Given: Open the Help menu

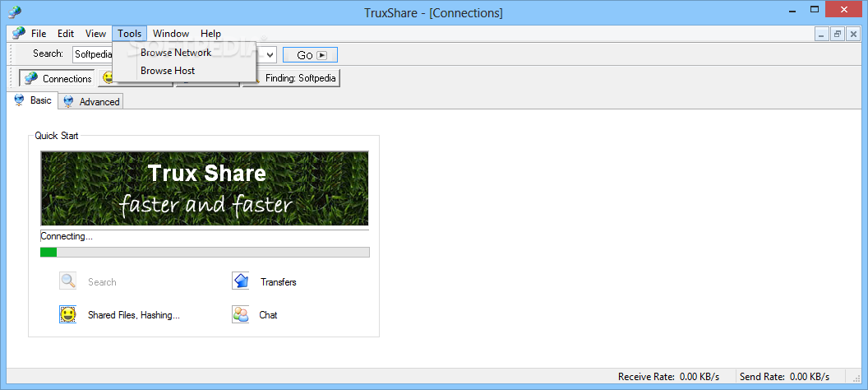Looking at the screenshot, I should (210, 34).
